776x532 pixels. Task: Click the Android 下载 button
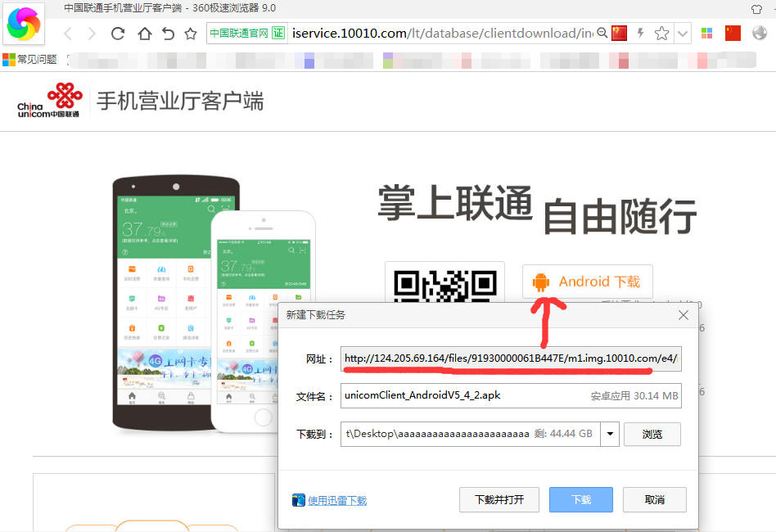[x=588, y=282]
